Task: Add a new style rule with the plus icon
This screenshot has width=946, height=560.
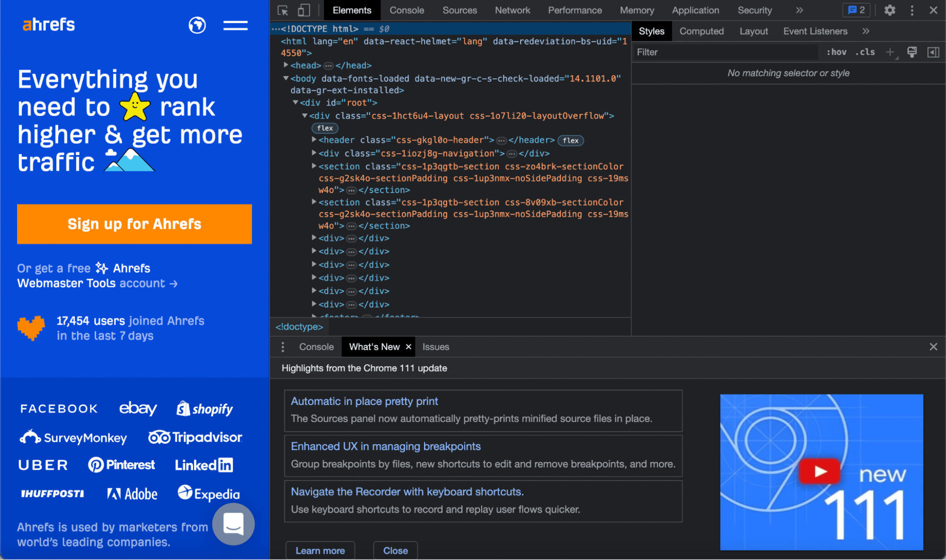Action: coord(891,52)
